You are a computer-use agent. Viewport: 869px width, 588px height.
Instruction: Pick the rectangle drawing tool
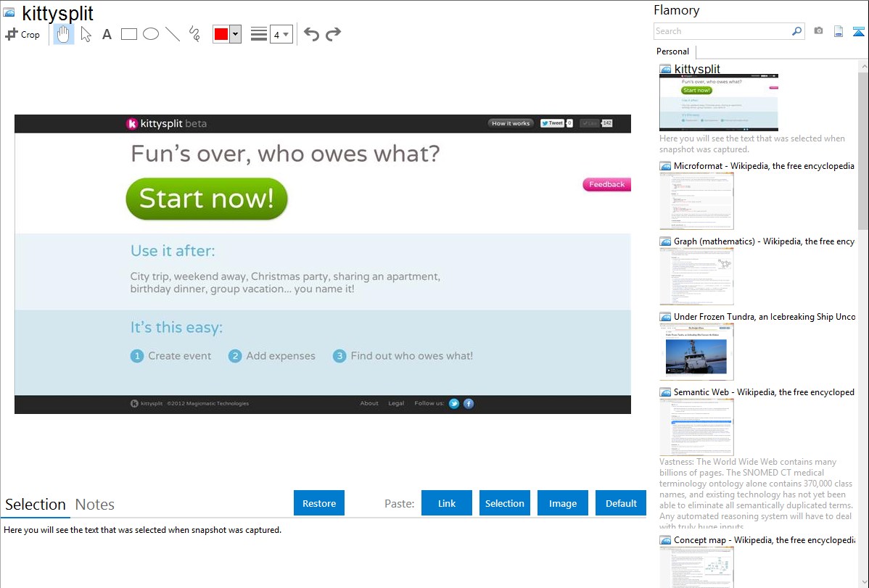coord(128,34)
